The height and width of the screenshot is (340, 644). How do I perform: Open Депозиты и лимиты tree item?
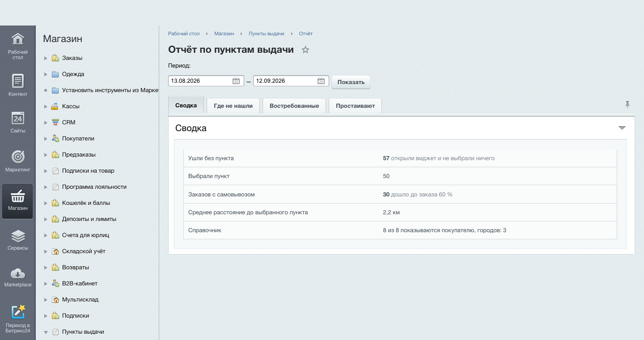[89, 219]
